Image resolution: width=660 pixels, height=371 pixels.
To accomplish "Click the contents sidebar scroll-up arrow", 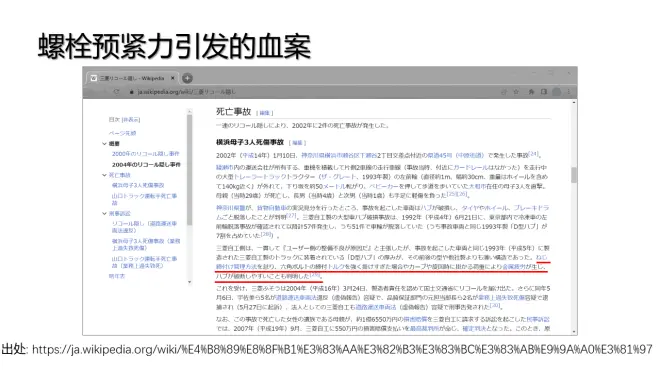I will [x=189, y=112].
